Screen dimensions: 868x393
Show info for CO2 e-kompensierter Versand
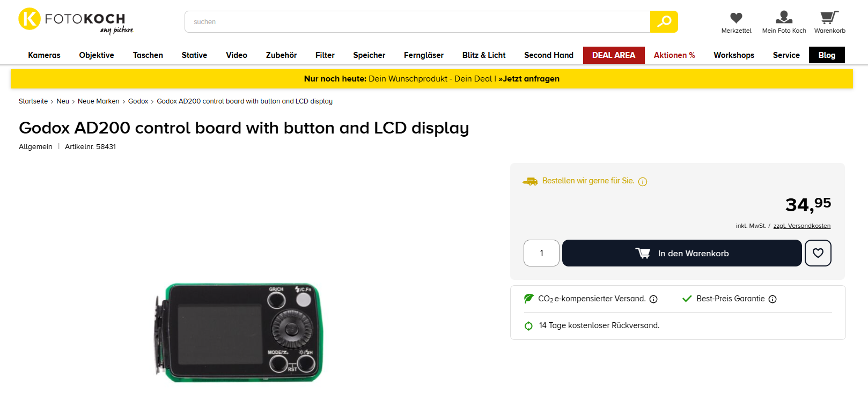tap(653, 299)
